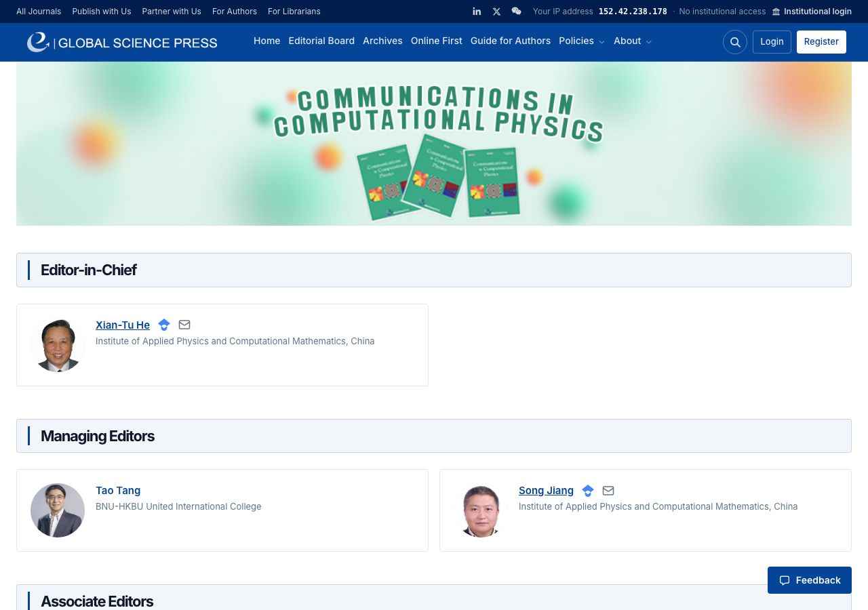Click the Login button
Screen dimensions: 868x610
(x=772, y=42)
